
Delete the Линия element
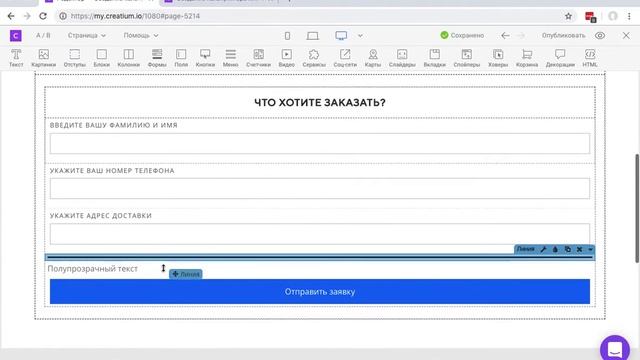click(579, 249)
